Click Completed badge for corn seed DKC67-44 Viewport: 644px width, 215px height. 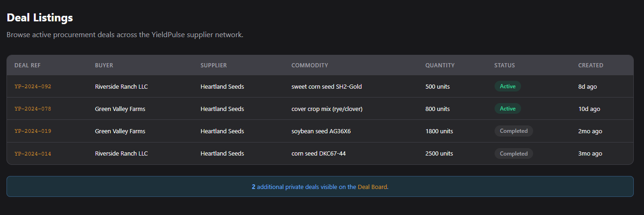tap(514, 154)
